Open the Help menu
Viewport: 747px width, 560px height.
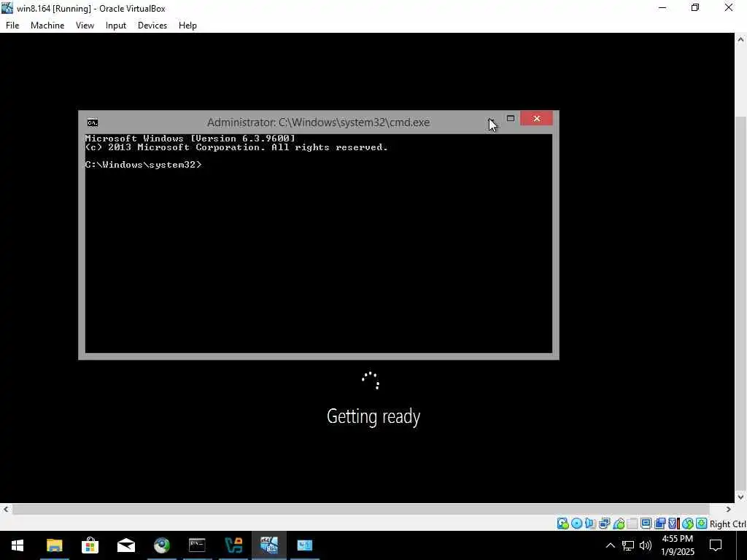[187, 26]
